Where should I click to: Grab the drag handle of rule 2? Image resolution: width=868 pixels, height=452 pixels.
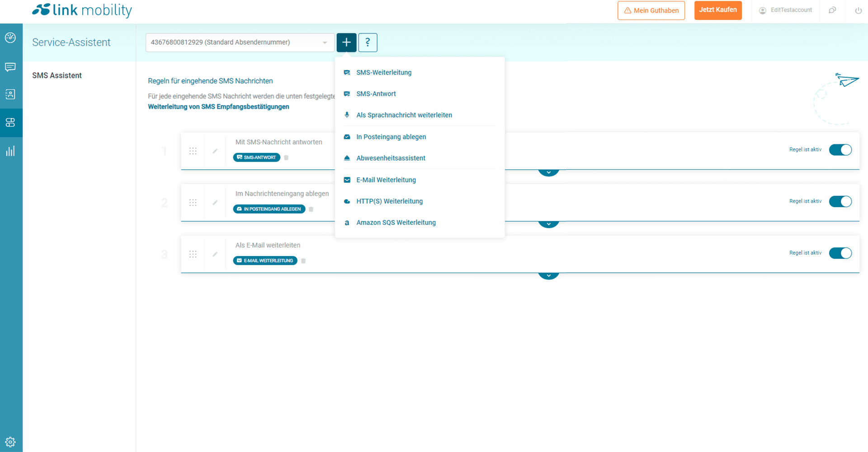tap(193, 203)
